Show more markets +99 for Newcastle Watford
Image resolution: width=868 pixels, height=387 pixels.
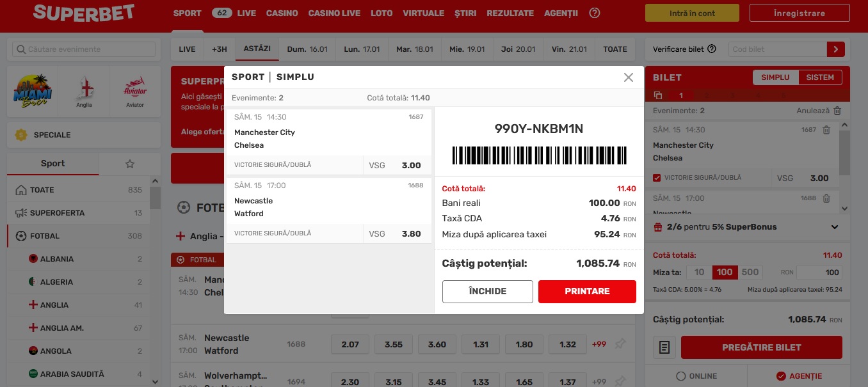[599, 344]
